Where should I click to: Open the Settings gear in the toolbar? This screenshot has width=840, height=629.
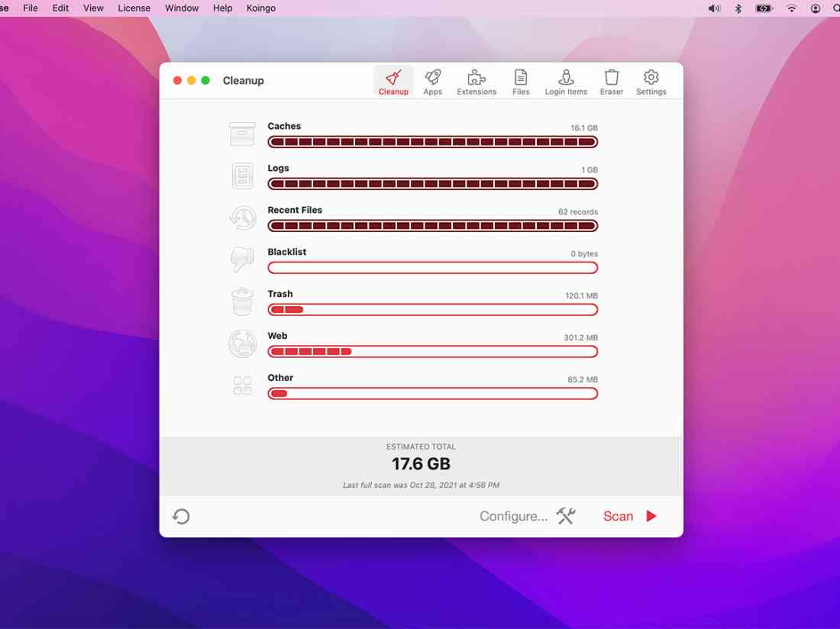click(x=651, y=80)
